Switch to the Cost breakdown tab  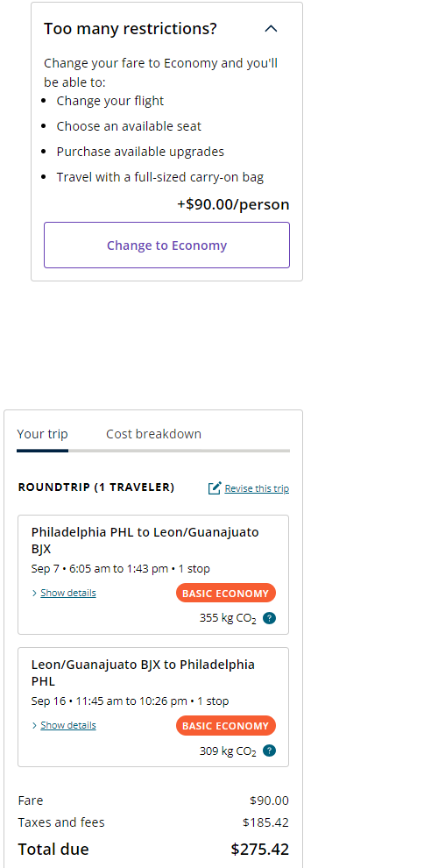click(154, 434)
